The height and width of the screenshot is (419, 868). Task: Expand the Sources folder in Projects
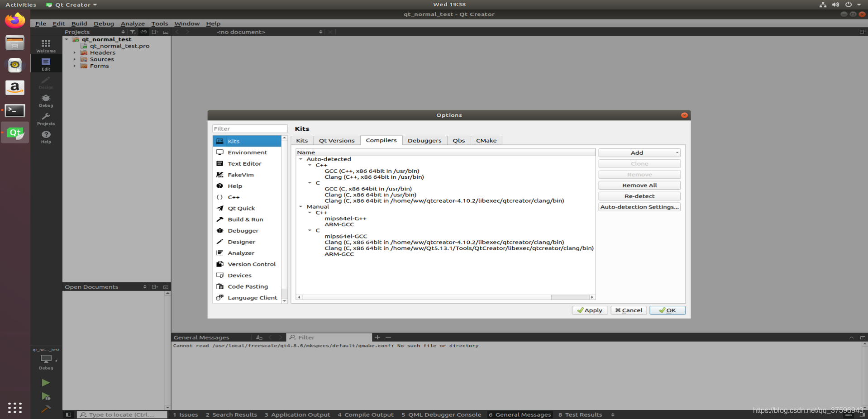(x=75, y=59)
